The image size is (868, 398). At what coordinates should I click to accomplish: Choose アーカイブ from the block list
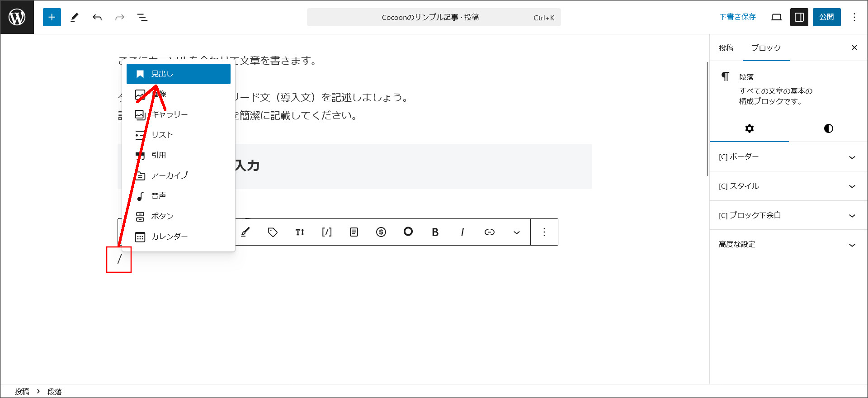(x=179, y=175)
